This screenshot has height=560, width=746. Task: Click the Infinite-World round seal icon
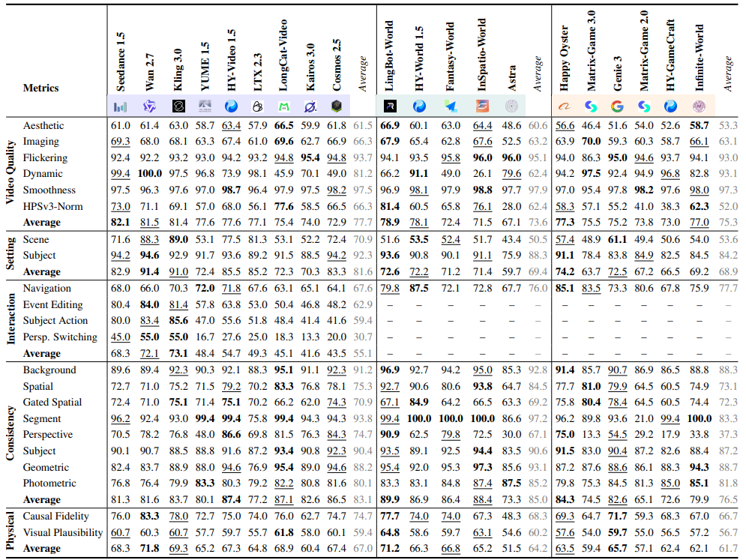click(x=699, y=106)
